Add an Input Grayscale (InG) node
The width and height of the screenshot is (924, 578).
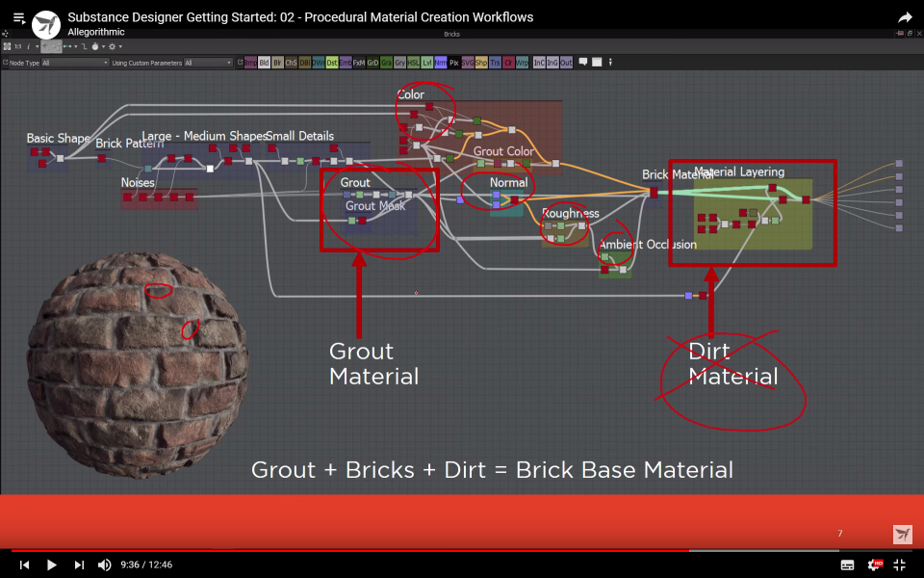pyautogui.click(x=552, y=63)
